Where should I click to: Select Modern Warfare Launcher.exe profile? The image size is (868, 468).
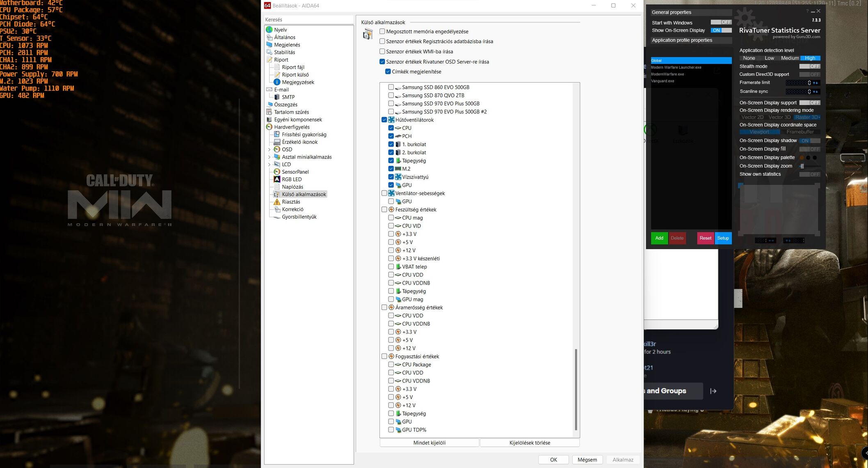pyautogui.click(x=691, y=67)
